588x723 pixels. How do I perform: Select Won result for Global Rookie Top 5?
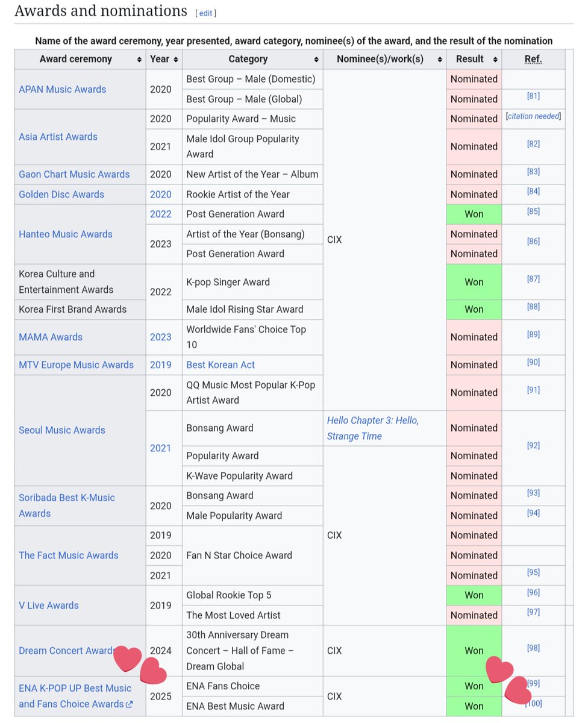[x=474, y=595]
